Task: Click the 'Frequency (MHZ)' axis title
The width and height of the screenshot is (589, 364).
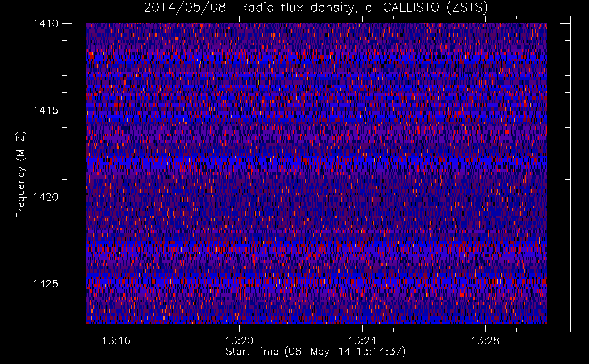Action: (x=21, y=174)
